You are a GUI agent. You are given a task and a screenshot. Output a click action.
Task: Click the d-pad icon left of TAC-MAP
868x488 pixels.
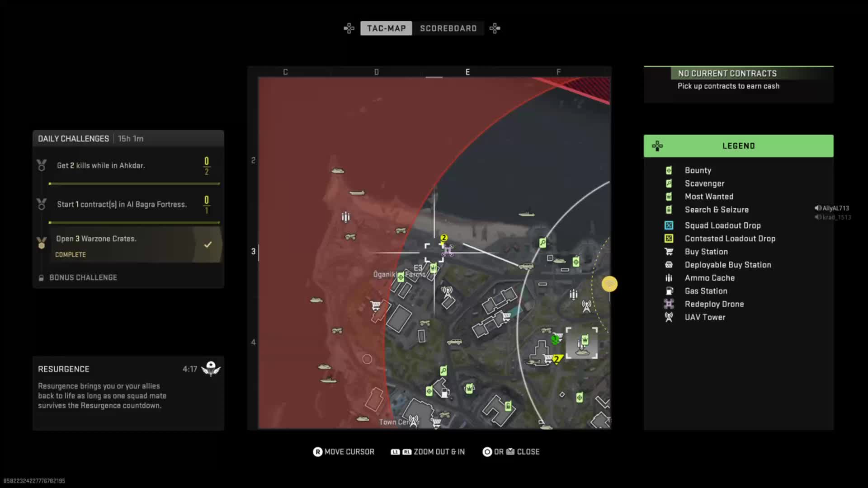coord(349,28)
